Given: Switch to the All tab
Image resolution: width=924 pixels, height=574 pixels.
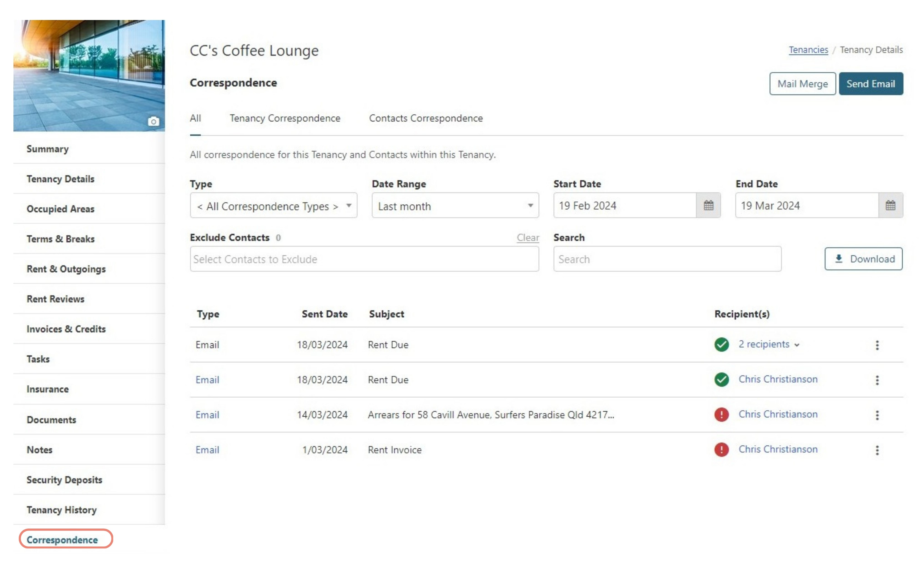Looking at the screenshot, I should pyautogui.click(x=196, y=118).
